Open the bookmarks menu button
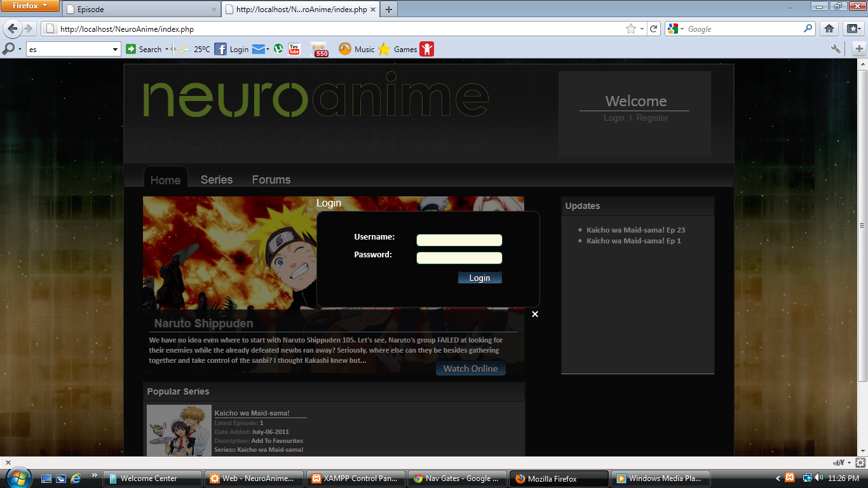Viewport: 868px width, 488px height. 853,29
